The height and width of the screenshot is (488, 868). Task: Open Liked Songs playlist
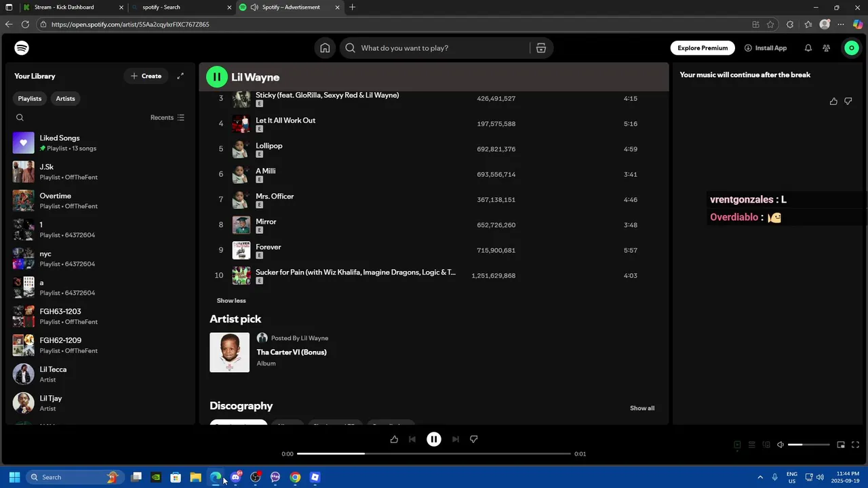100,143
